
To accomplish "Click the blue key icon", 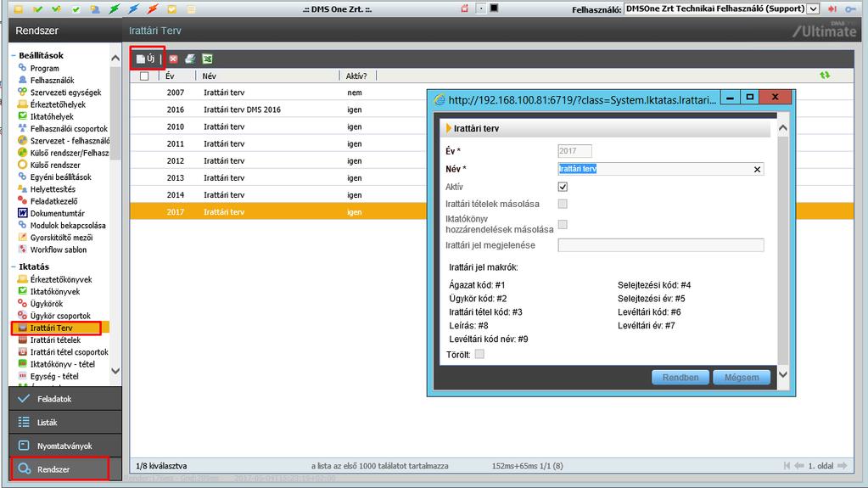I will point(850,8).
